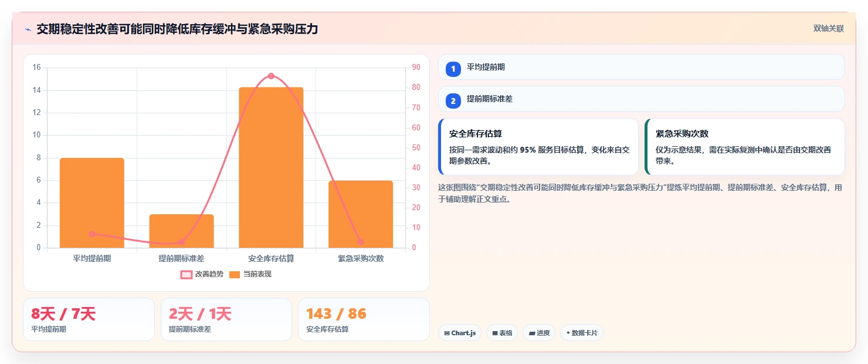Screen dimensions: 868x364
Task: Click the left axis value 8
Action: point(39,158)
